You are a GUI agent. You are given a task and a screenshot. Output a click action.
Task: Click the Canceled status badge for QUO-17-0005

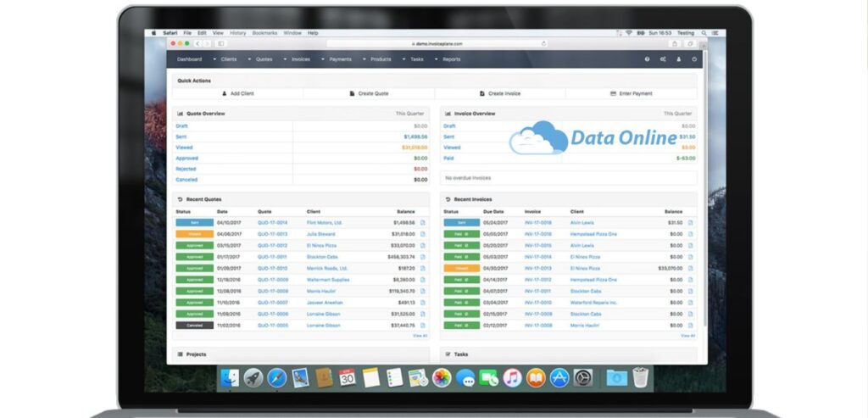[194, 326]
